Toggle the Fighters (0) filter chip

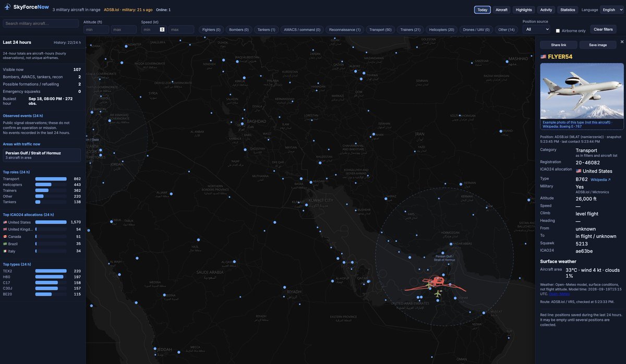pos(211,30)
